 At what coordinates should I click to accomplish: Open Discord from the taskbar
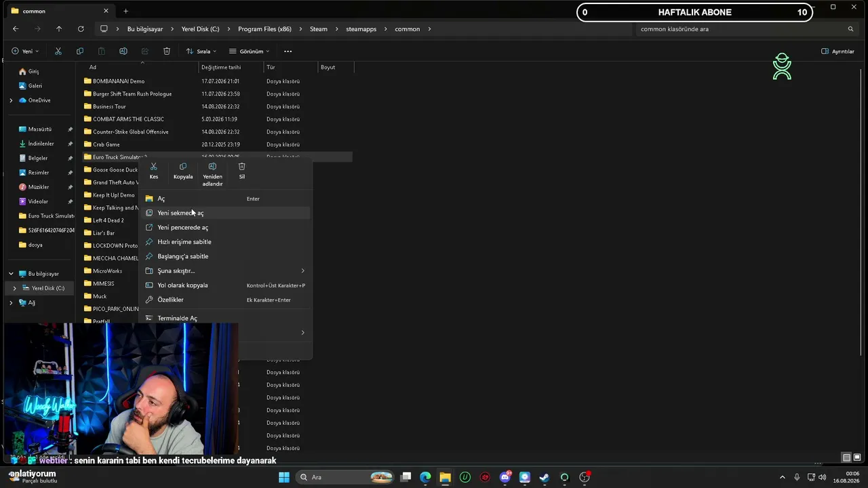pos(505,477)
